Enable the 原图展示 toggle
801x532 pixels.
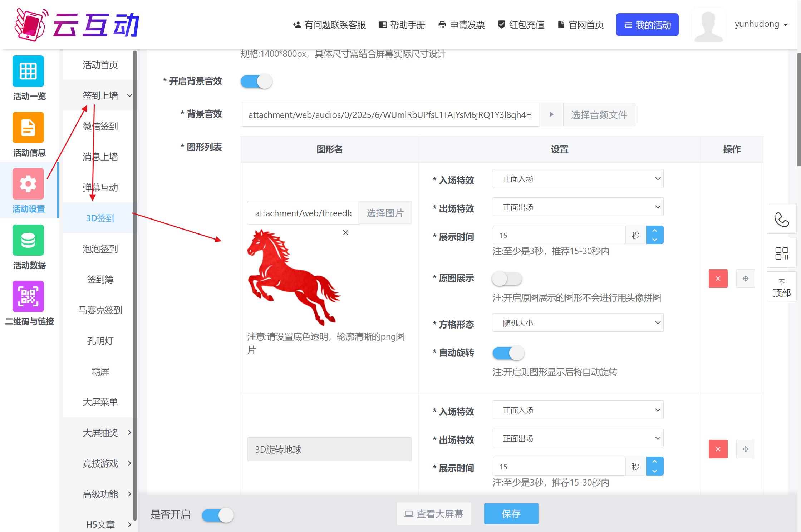(506, 279)
